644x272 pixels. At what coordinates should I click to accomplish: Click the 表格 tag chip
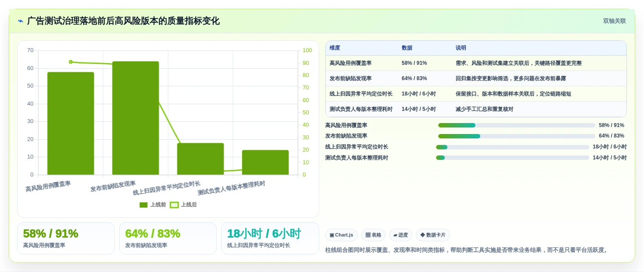[x=373, y=235]
